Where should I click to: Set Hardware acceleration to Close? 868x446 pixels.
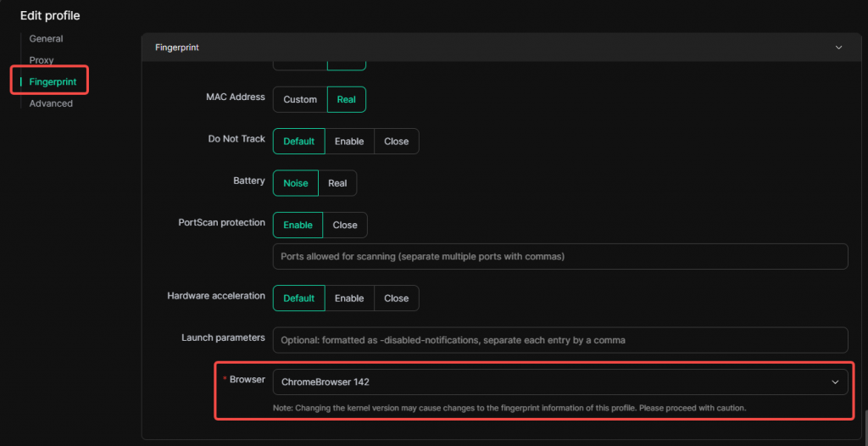(396, 298)
